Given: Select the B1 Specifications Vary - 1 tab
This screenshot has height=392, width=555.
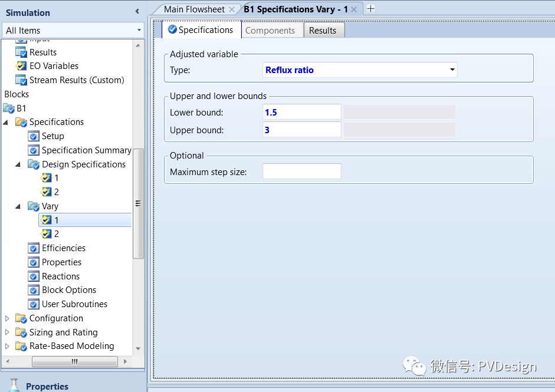Looking at the screenshot, I should pyautogui.click(x=295, y=9).
